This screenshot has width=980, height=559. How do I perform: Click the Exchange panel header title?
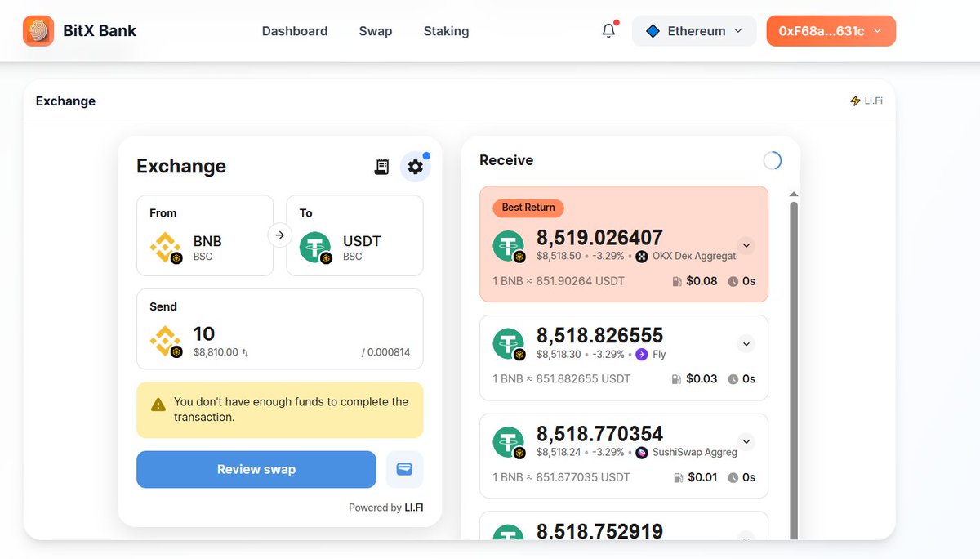[x=65, y=101]
